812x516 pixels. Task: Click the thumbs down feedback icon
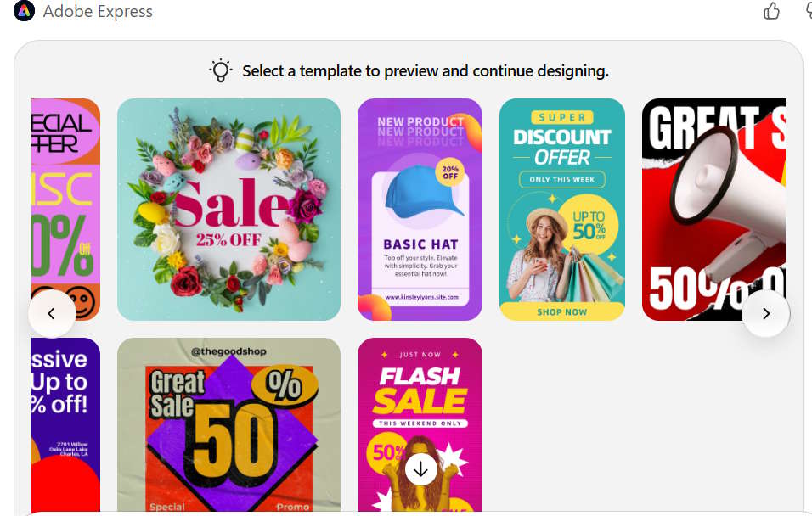tap(809, 11)
